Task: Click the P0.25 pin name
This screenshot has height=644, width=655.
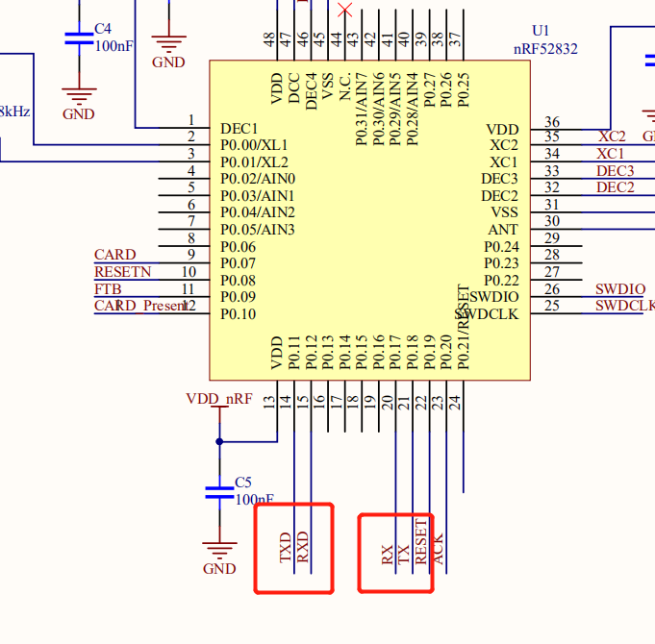Action: 463,89
